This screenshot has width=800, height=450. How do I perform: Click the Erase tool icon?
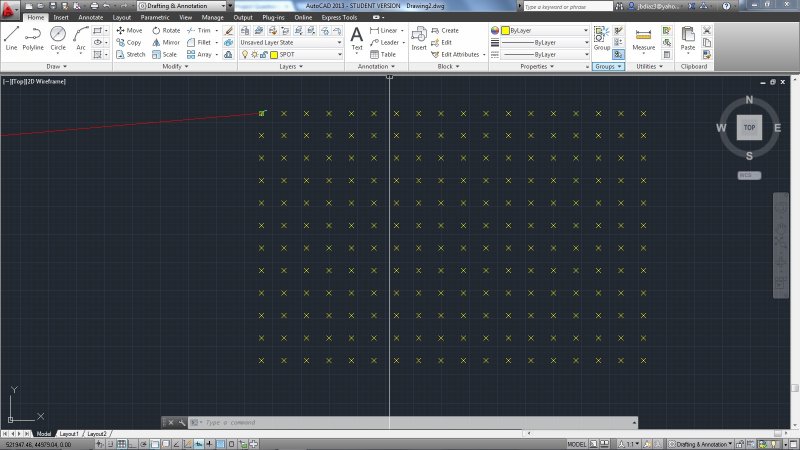point(229,31)
